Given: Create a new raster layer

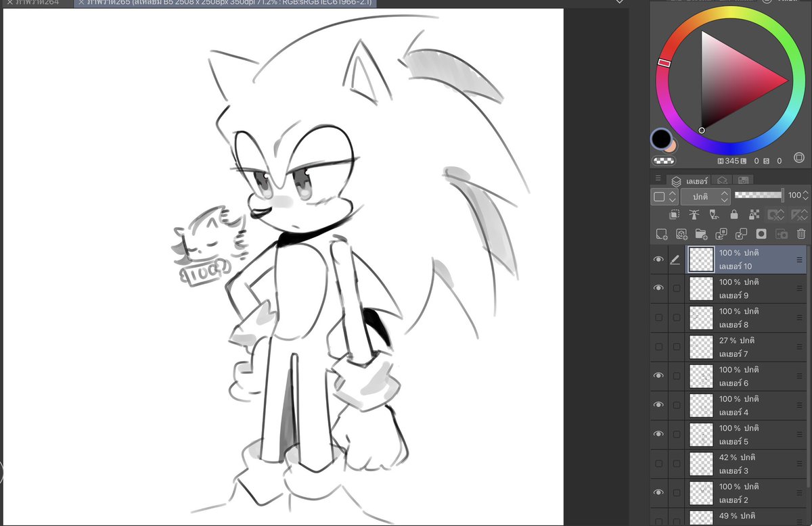Looking at the screenshot, I should pyautogui.click(x=662, y=234).
